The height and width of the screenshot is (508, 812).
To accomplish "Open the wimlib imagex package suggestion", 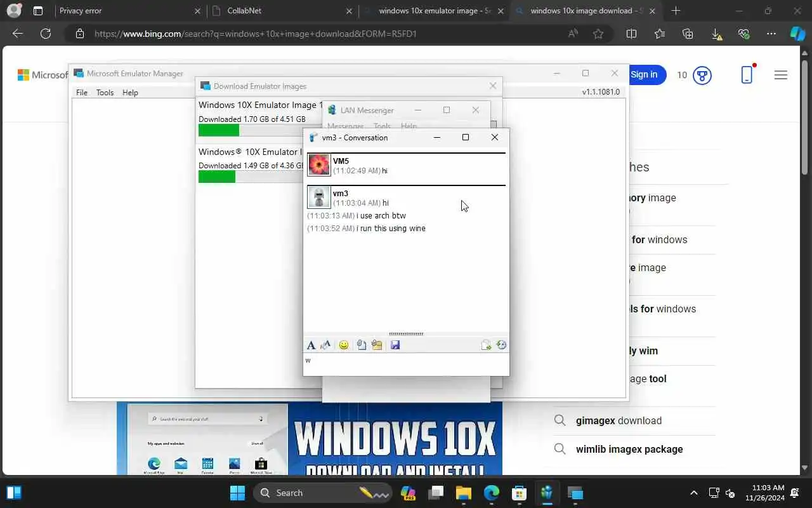I will (629, 449).
